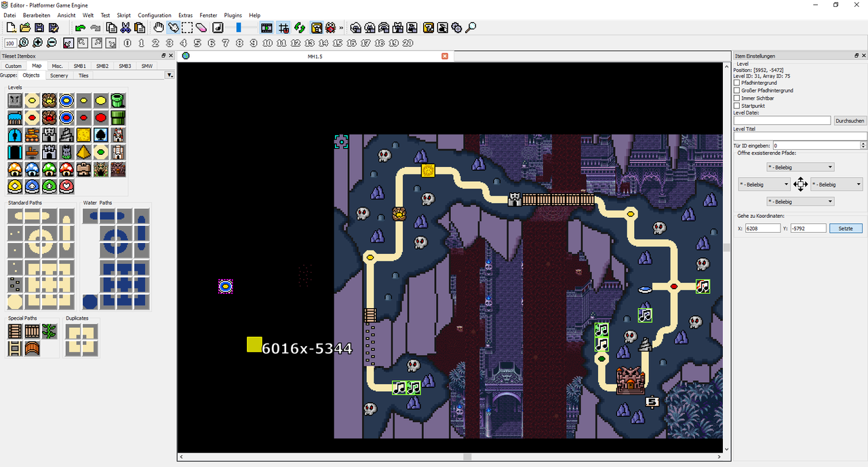The width and height of the screenshot is (868, 467).
Task: Enable the Pfadhintergrund checkbox
Action: (x=736, y=83)
